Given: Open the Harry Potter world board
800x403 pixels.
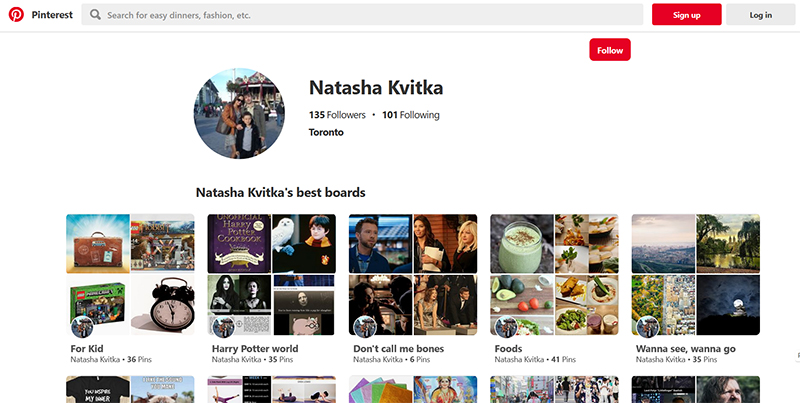Looking at the screenshot, I should pyautogui.click(x=255, y=349).
